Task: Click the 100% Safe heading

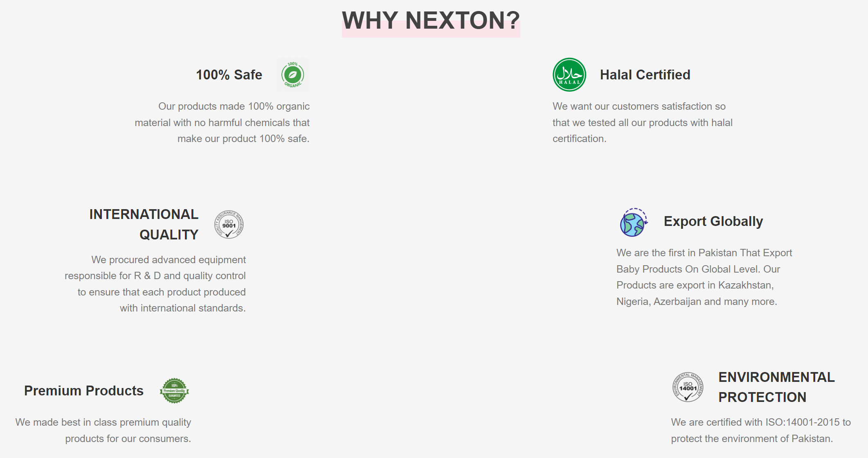Action: 229,75
